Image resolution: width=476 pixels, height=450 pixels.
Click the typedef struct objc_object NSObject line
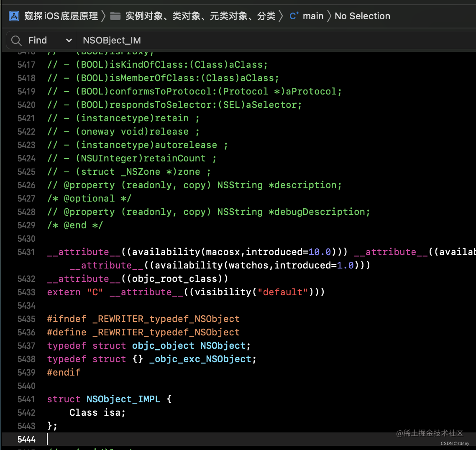click(149, 345)
